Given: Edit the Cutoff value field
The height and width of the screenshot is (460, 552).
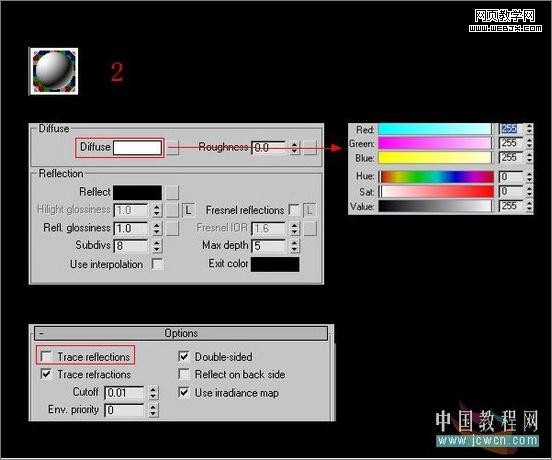Looking at the screenshot, I should tap(124, 392).
